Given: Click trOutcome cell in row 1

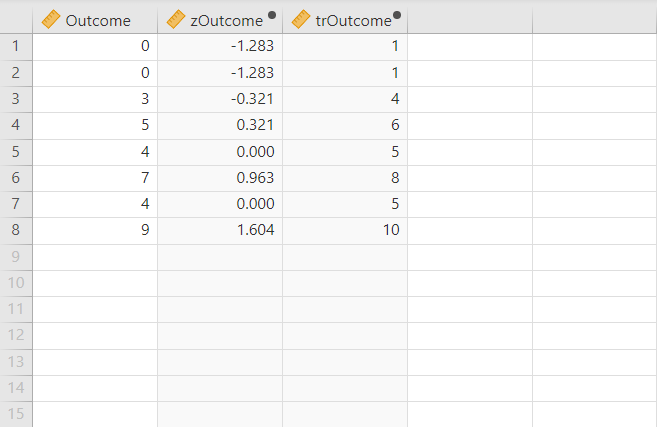Looking at the screenshot, I should 345,47.
